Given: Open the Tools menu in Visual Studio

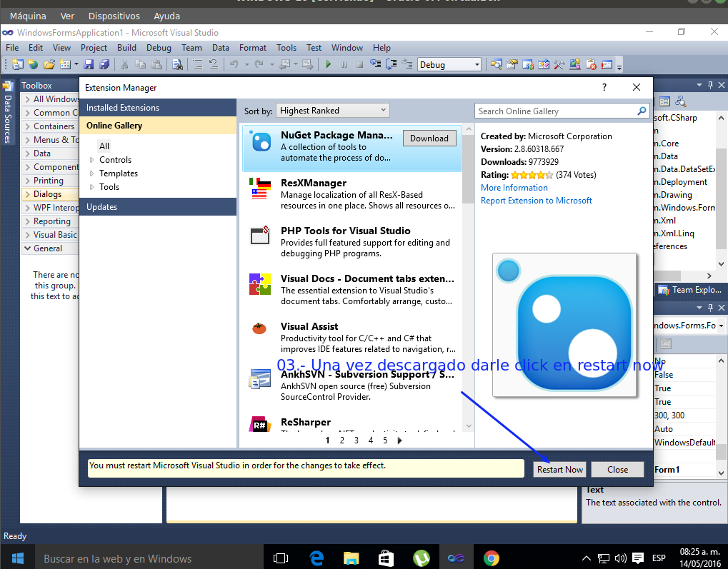Looking at the screenshot, I should click(x=286, y=47).
